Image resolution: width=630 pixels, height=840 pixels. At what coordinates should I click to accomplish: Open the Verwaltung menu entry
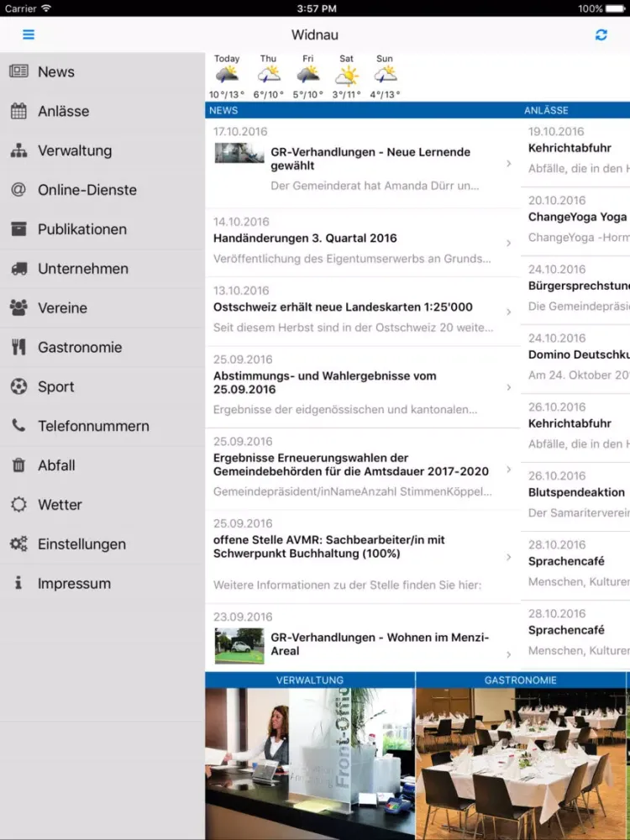coord(102,150)
